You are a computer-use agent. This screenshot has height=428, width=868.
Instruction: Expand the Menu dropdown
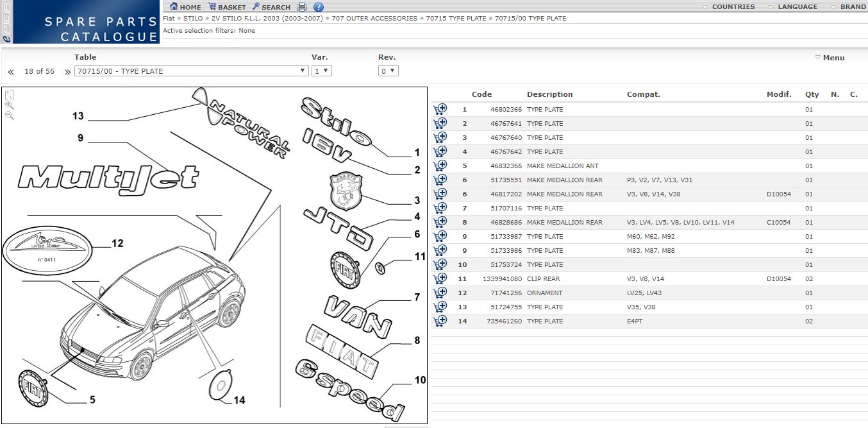830,58
